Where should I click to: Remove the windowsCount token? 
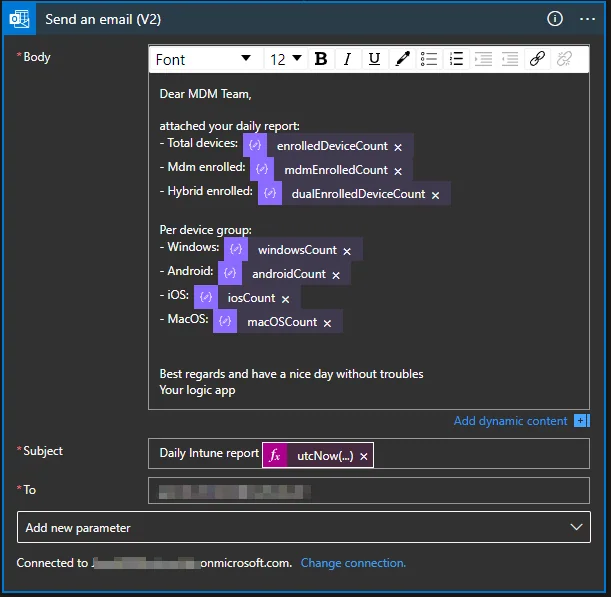pos(347,251)
